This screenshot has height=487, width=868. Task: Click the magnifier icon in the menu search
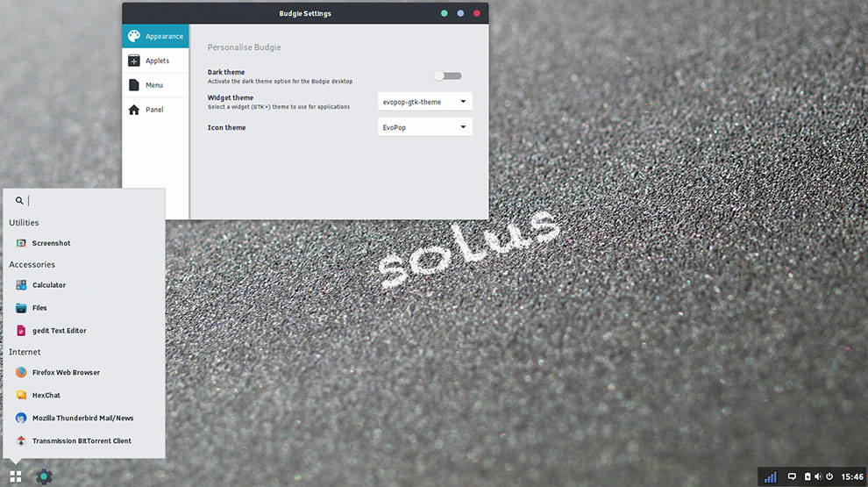point(19,201)
